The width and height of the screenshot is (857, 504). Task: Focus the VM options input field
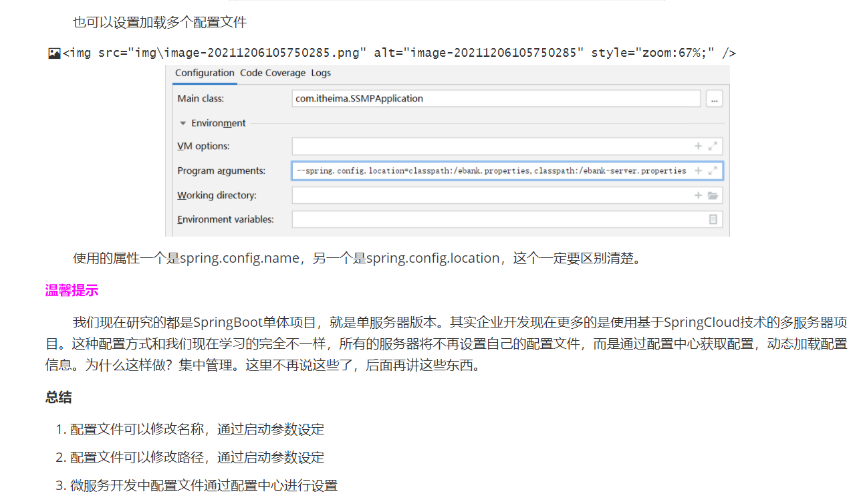coord(507,146)
